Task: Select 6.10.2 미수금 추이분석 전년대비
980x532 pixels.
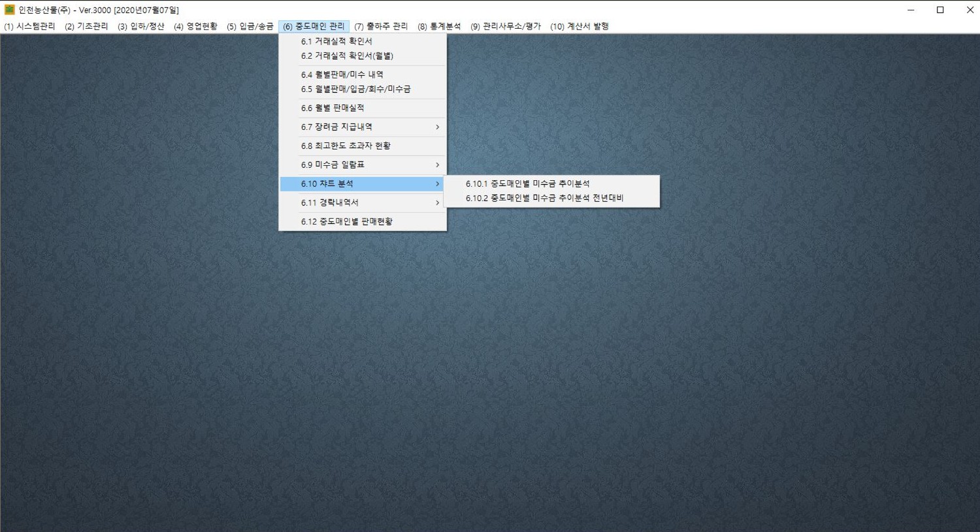Action: (x=544, y=198)
